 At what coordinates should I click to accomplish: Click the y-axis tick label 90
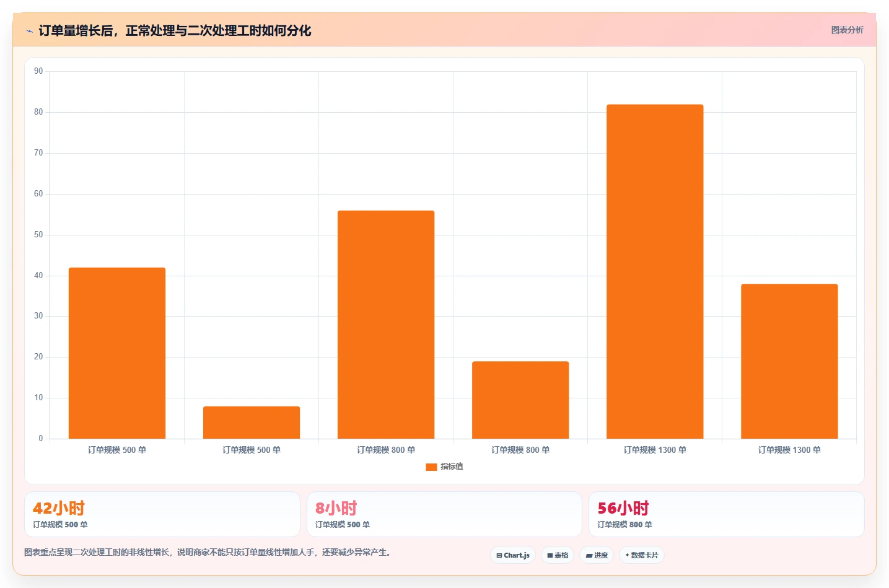pos(38,71)
